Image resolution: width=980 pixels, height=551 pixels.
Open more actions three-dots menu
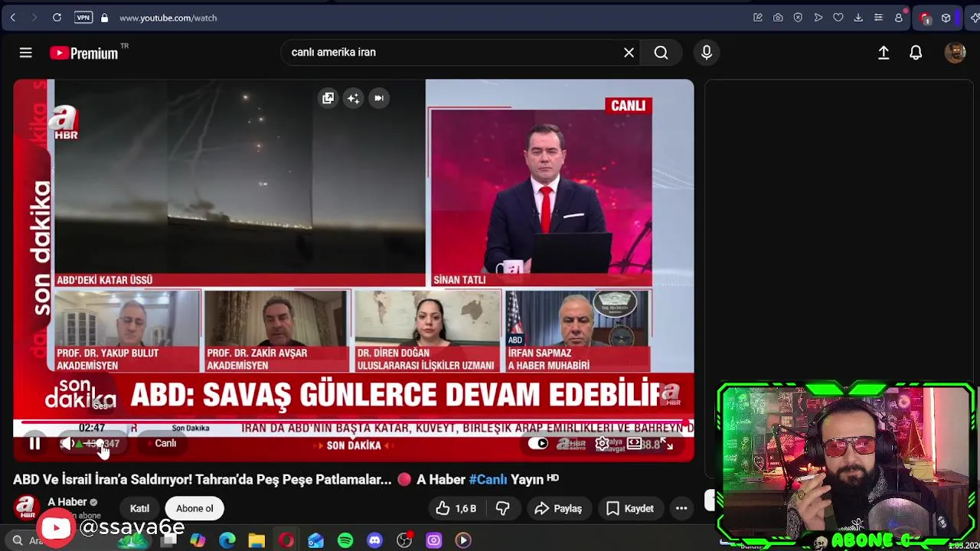(x=681, y=508)
